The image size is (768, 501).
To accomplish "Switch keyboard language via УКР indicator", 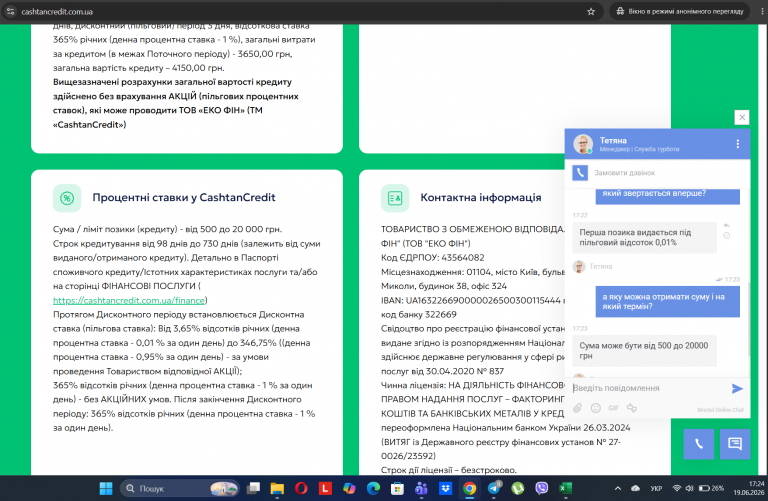I will tap(656, 488).
